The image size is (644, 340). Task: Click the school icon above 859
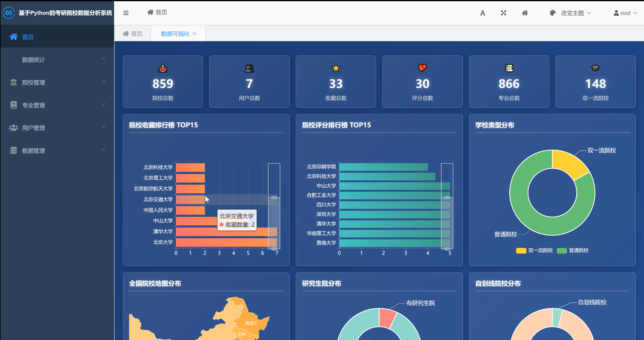click(163, 68)
